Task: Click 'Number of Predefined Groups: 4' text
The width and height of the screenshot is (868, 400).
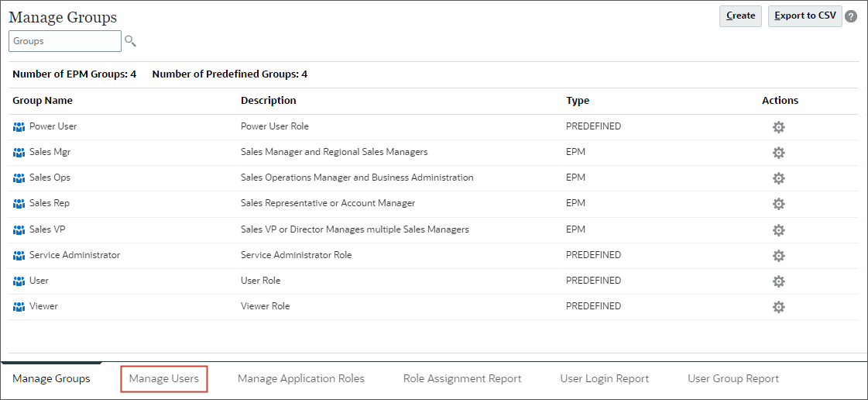Action: pos(230,74)
